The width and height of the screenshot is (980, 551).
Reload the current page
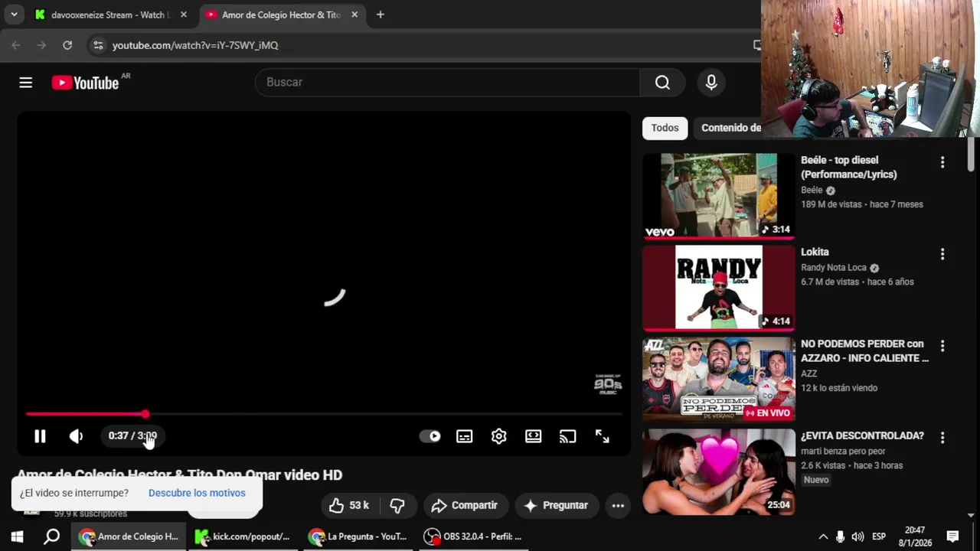point(67,45)
